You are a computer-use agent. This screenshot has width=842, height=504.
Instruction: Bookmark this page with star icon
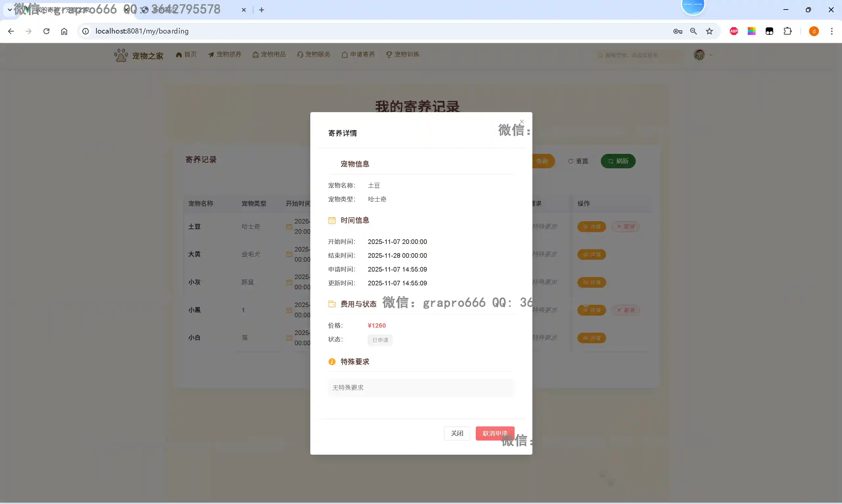click(x=709, y=31)
